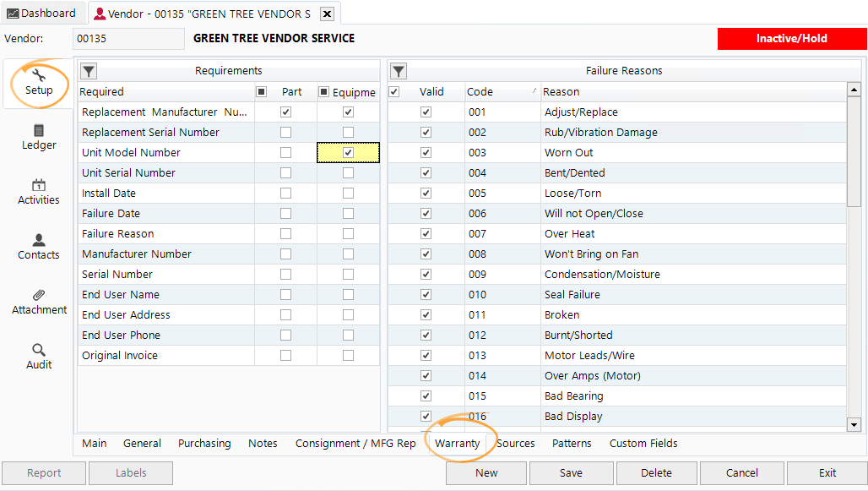View vendor Contacts
Image resolution: width=868 pixels, height=491 pixels.
point(38,246)
